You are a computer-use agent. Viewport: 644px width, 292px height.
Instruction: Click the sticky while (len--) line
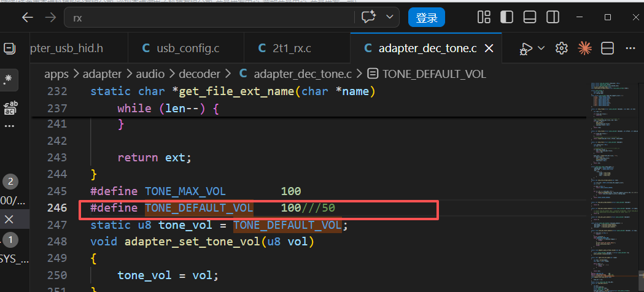coord(168,108)
